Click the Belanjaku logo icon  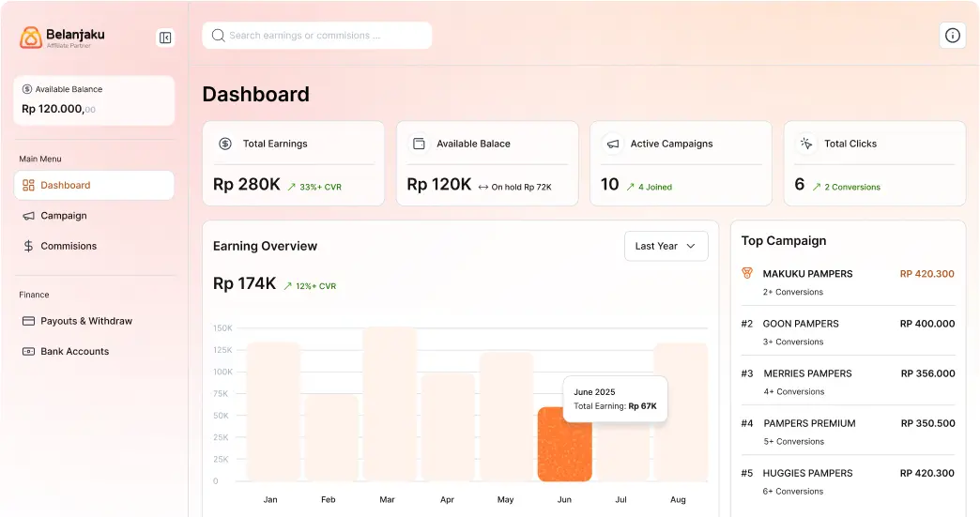31,38
